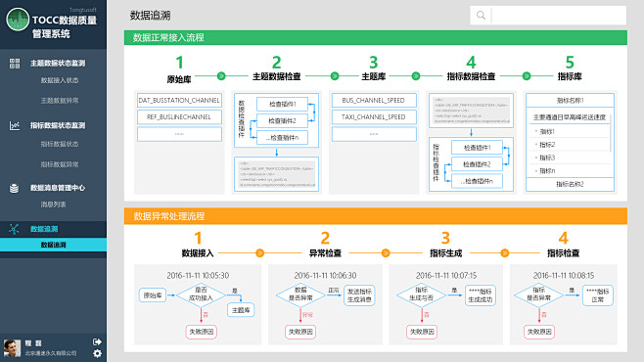Open 指标数据状态 submenu item
This screenshot has height=362, width=644.
pos(60,144)
